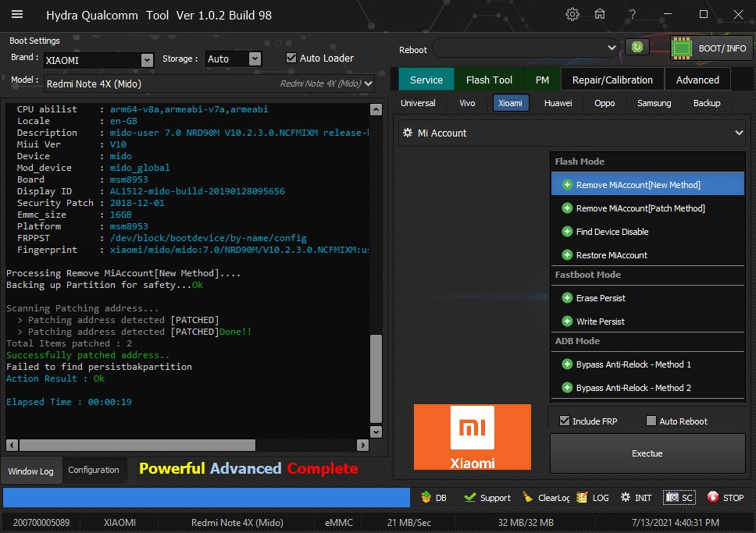Switch to Configuration tab
This screenshot has width=756, height=533.
pyautogui.click(x=94, y=469)
